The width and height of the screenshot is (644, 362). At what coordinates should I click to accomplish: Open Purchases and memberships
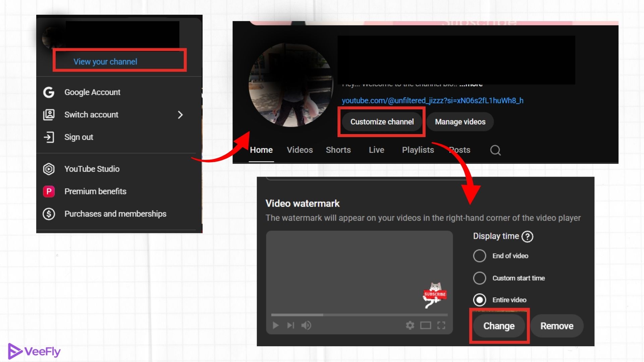[115, 214]
